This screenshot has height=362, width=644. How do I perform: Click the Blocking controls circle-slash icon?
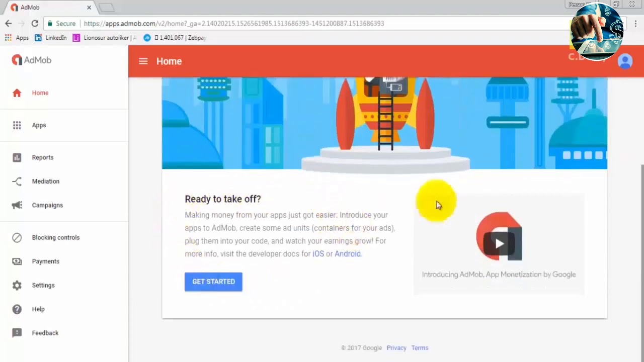(x=17, y=238)
